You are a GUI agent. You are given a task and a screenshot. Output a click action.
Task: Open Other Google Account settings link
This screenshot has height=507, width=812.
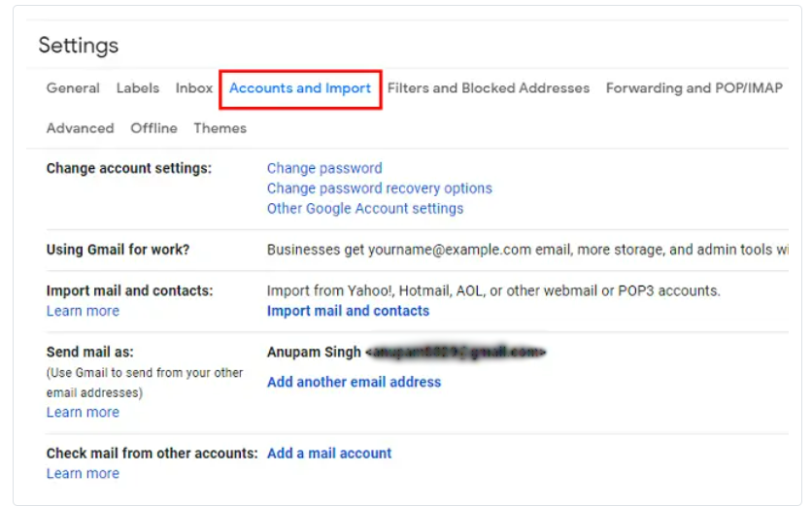pos(365,208)
